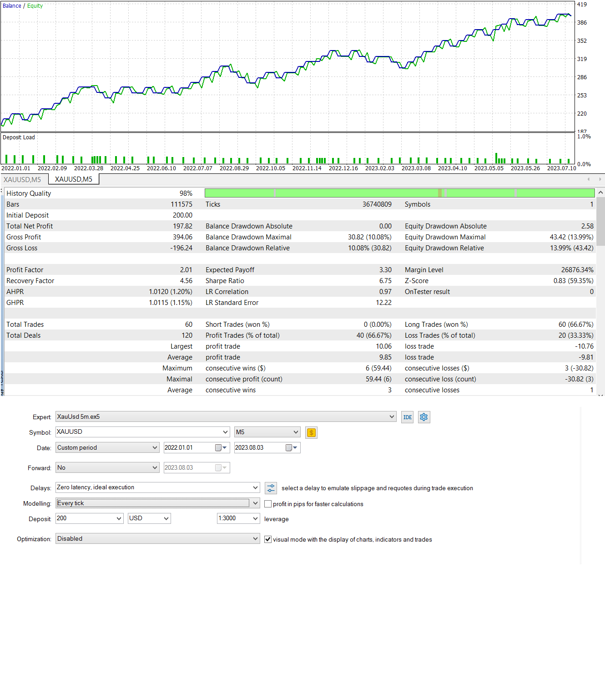
Task: Select Total Net Profit value 197.82
Action: tap(182, 226)
